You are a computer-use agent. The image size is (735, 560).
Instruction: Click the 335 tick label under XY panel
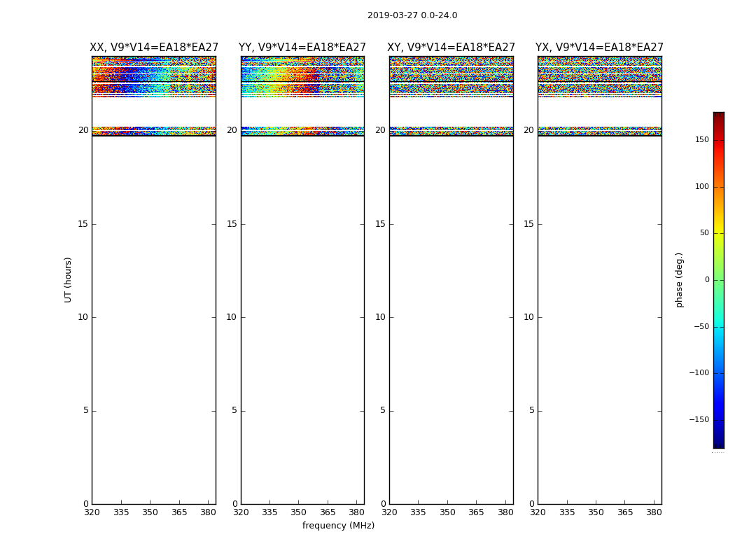pyautogui.click(x=418, y=512)
